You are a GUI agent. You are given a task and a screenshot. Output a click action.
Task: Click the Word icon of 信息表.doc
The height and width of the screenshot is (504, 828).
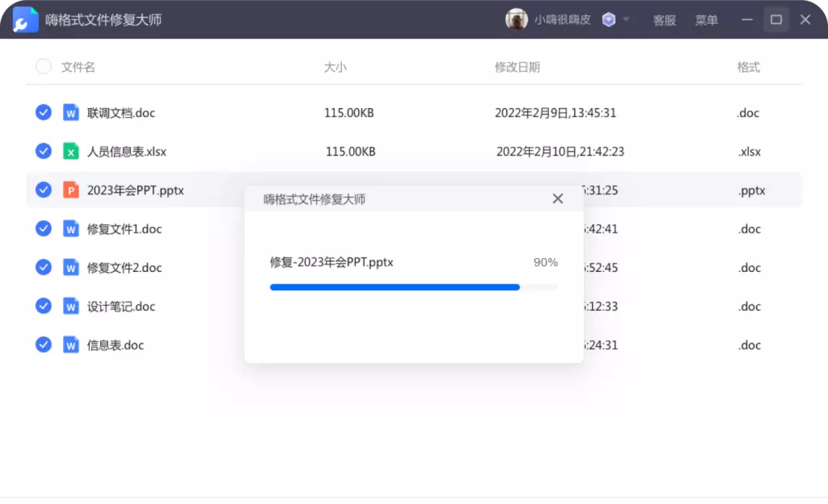click(x=71, y=345)
